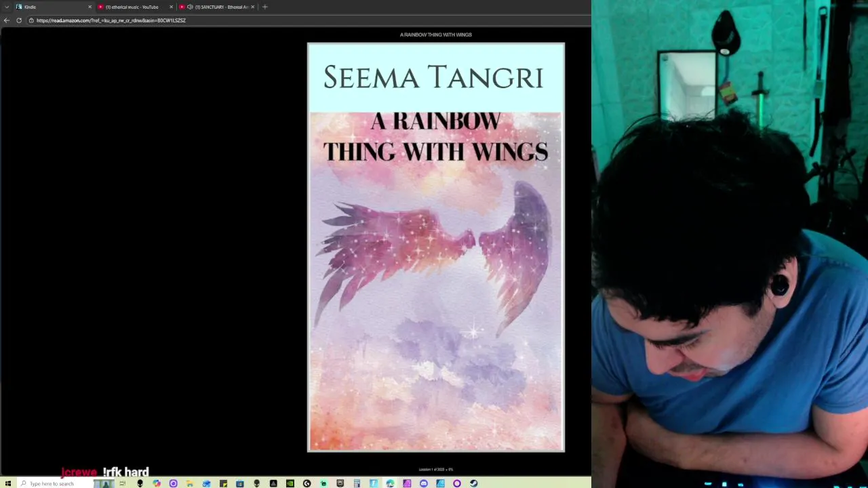Mute audio via SANCTUARY tab speaker icon
Viewport: 868px width, 488px height.
[x=190, y=7]
